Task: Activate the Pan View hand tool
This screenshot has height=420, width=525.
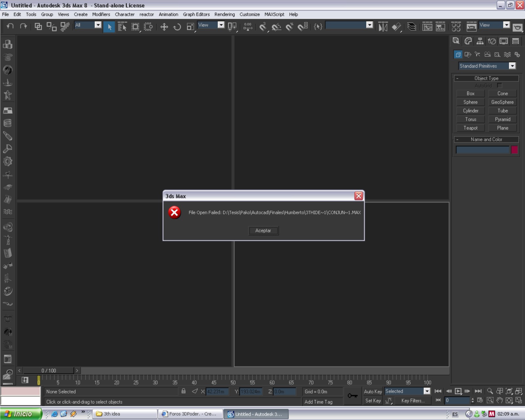Action: coord(499,400)
